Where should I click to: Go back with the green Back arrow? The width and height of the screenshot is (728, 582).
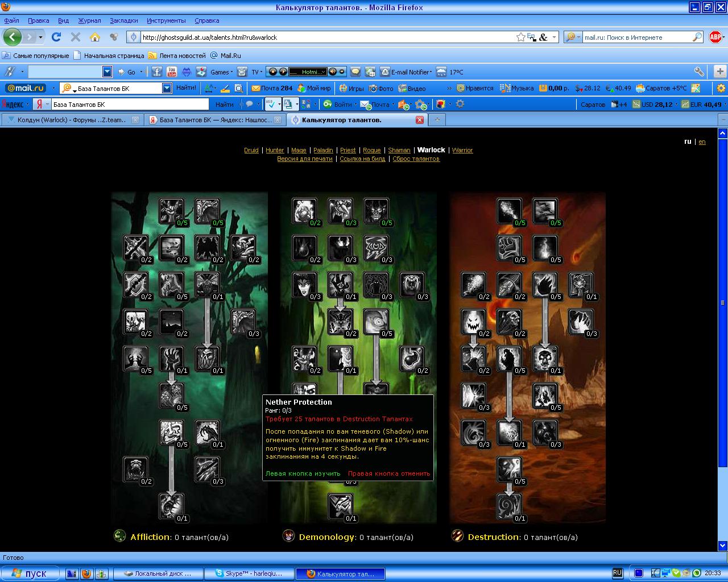[13, 37]
